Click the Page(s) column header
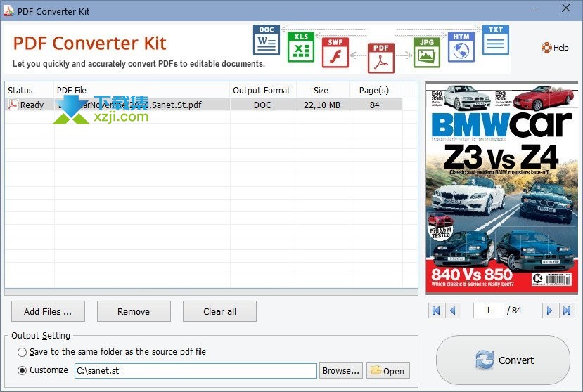Image resolution: width=583 pixels, height=392 pixels. coord(376,91)
